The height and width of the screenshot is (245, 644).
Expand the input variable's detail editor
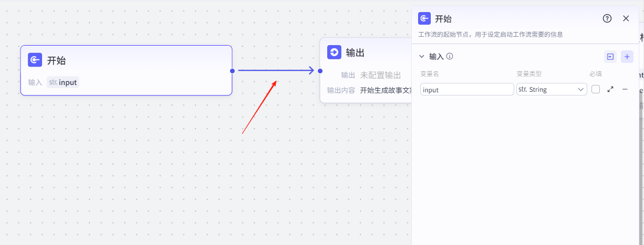(x=610, y=90)
